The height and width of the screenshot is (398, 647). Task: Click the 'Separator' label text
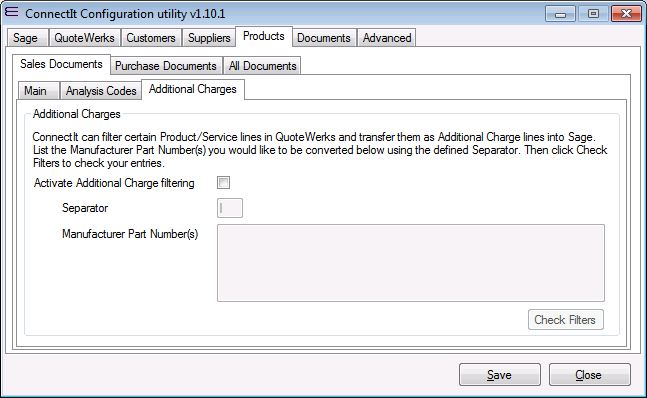85,208
